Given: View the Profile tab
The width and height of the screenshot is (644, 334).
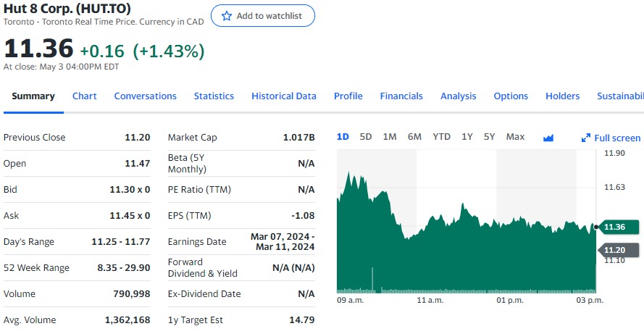Looking at the screenshot, I should click(x=348, y=96).
